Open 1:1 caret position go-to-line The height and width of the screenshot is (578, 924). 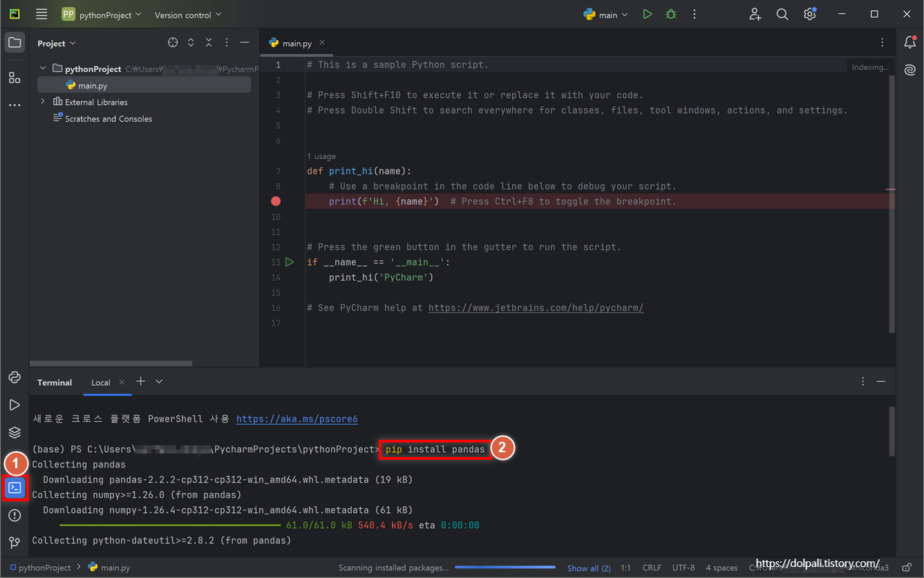click(625, 568)
